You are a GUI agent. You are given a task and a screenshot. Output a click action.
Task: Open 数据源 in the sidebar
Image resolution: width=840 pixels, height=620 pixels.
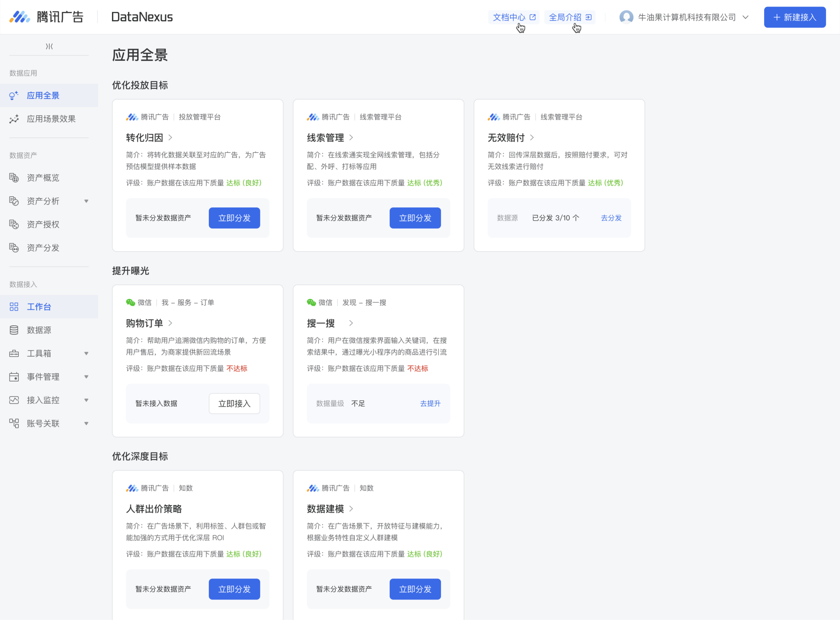pyautogui.click(x=49, y=330)
